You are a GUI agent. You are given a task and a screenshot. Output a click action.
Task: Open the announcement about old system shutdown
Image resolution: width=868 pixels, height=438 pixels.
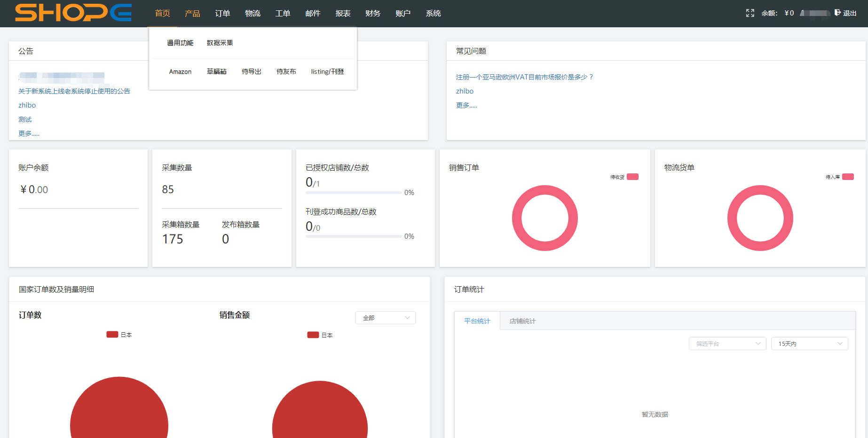(x=74, y=91)
